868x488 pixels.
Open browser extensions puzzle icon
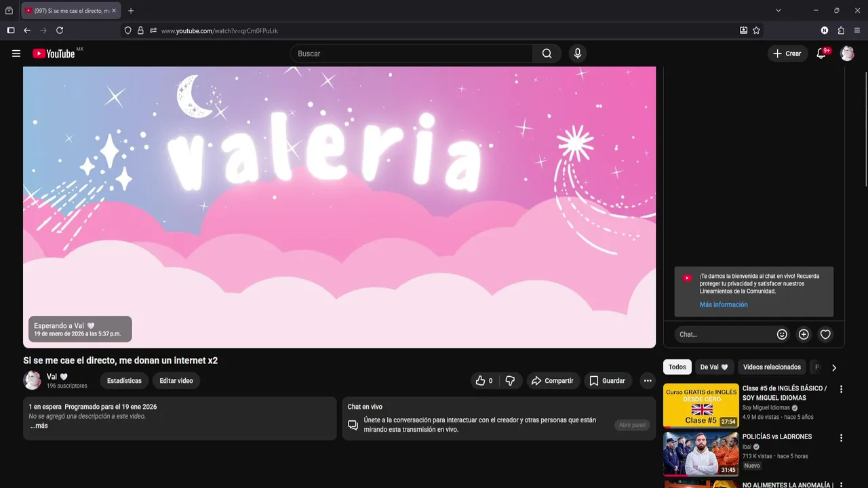click(841, 30)
